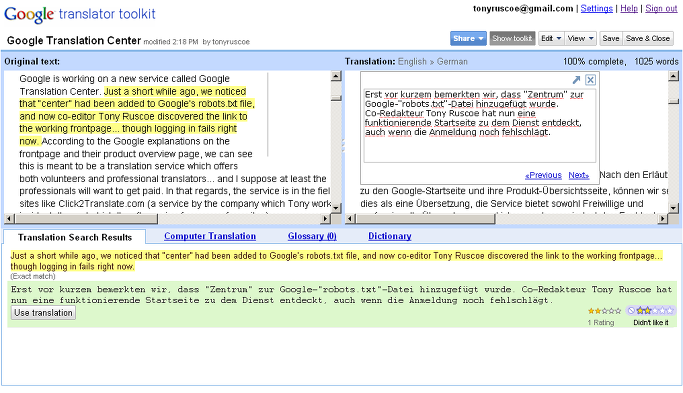
Task: Click the up arrow of original text scrollbar
Action: (x=335, y=76)
